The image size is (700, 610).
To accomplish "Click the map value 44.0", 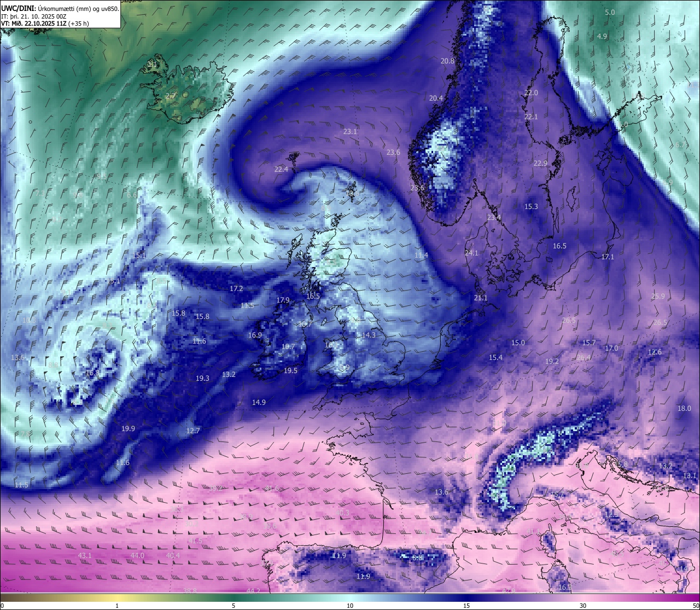I will click(137, 555).
